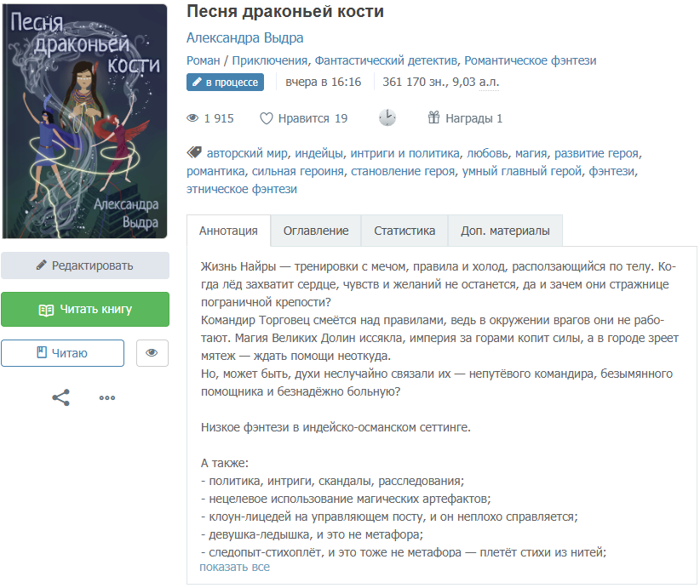Open the Статистика tab
The image size is (700, 588).
pyautogui.click(x=405, y=231)
